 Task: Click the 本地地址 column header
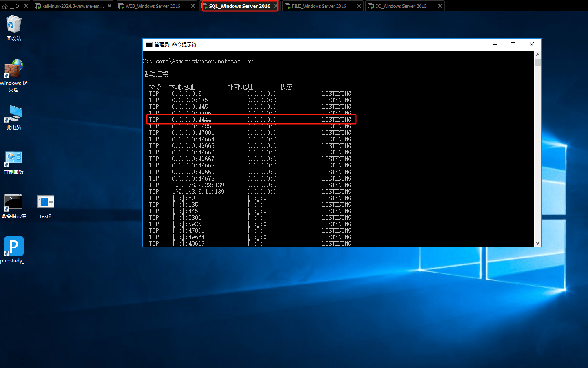point(181,87)
